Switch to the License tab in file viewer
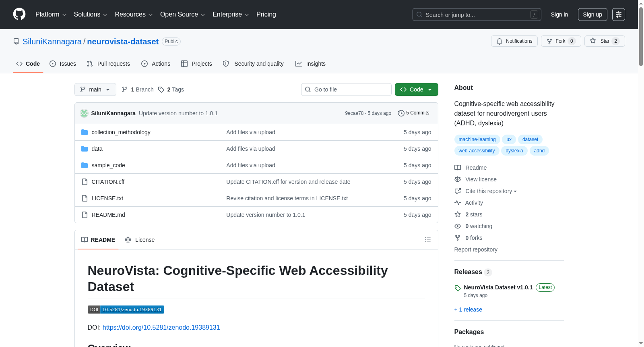Screen dimensions: 644x347 [x=140, y=240]
